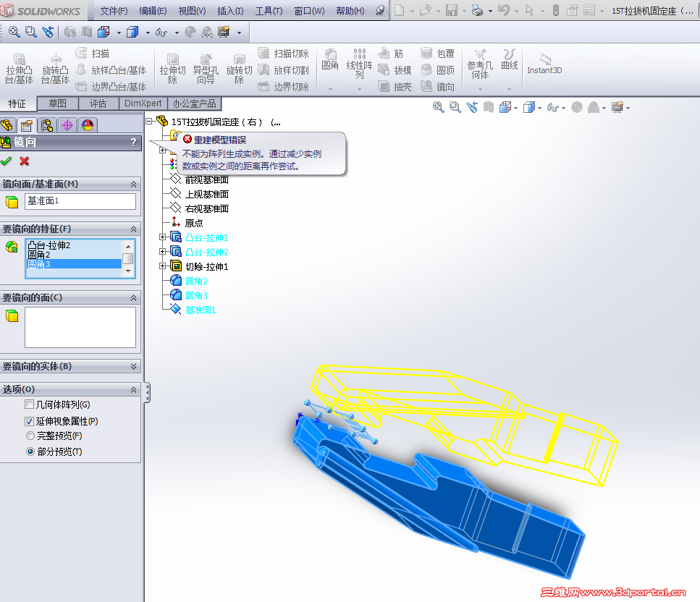The height and width of the screenshot is (602, 700).
Task: Click the Shell (抽壳) feature icon
Action: coord(384,86)
